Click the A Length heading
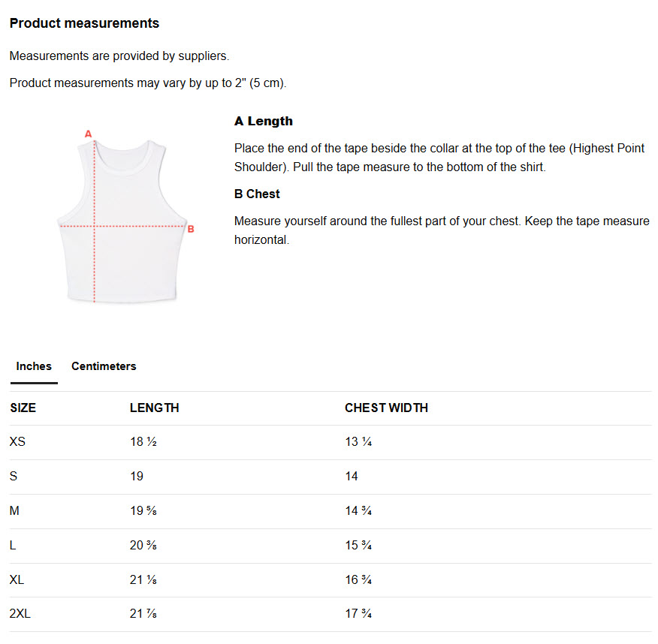Image resolution: width=658 pixels, height=644 pixels. pyautogui.click(x=264, y=121)
